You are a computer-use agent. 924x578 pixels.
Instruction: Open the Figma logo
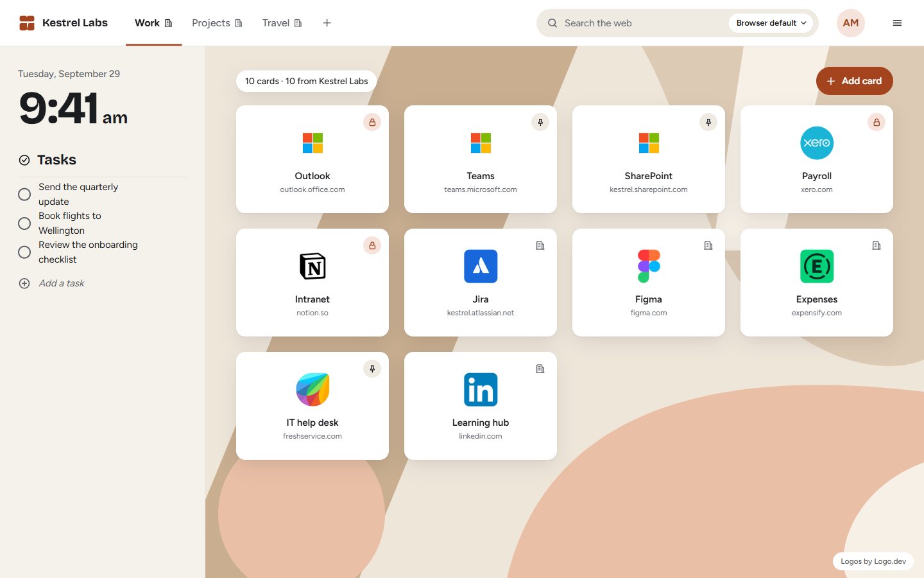649,267
